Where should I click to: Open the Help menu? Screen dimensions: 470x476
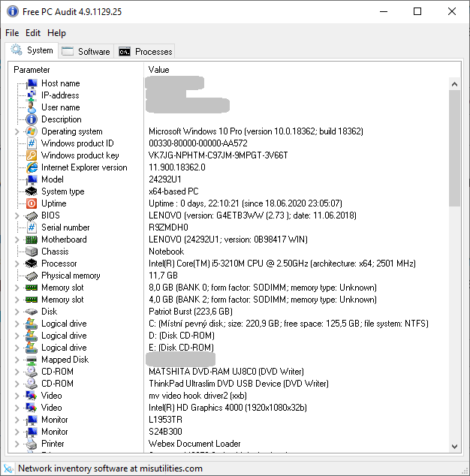(56, 33)
